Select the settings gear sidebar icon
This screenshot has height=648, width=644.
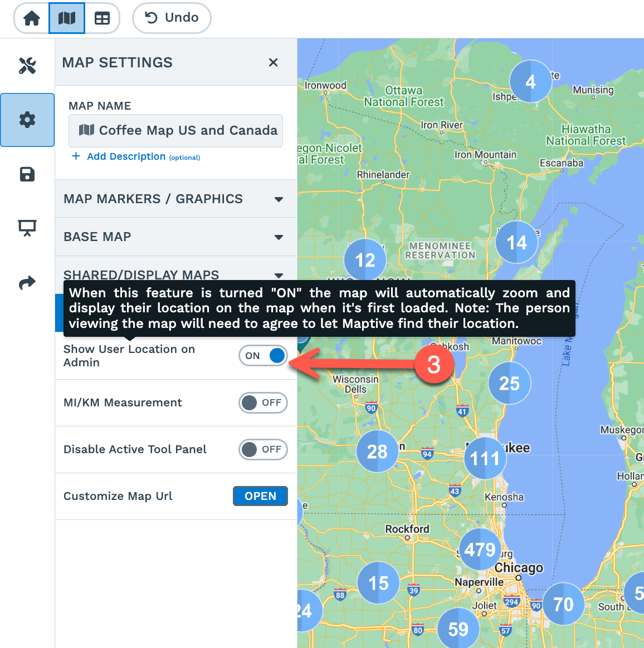point(27,120)
